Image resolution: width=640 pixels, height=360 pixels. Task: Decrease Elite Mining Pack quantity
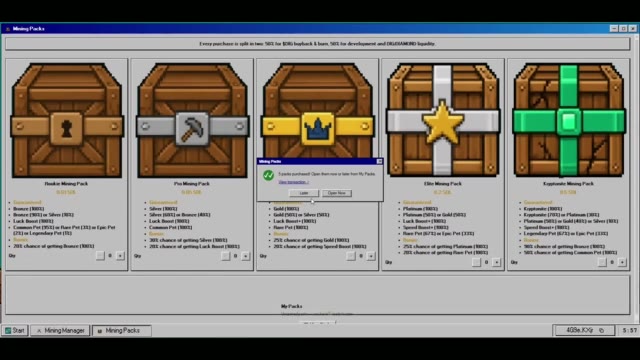point(476,262)
